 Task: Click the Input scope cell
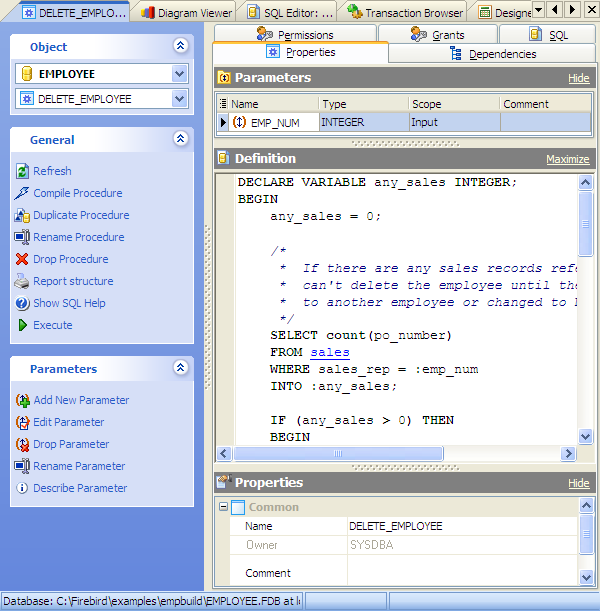click(455, 122)
